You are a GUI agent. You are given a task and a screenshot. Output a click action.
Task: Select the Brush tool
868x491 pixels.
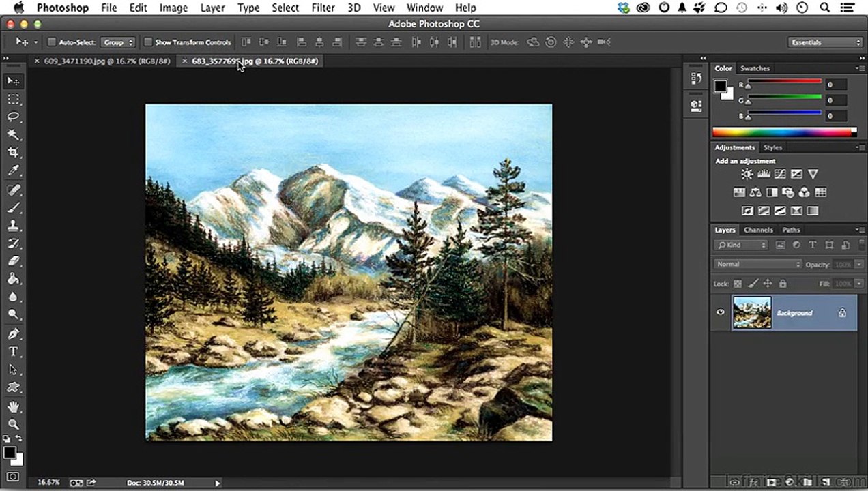[13, 208]
